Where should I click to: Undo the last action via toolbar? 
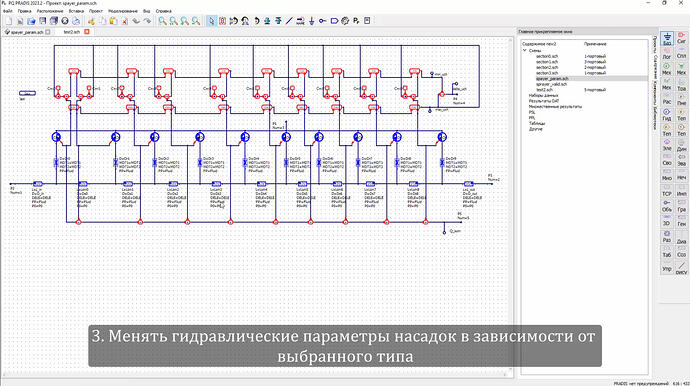pos(136,21)
